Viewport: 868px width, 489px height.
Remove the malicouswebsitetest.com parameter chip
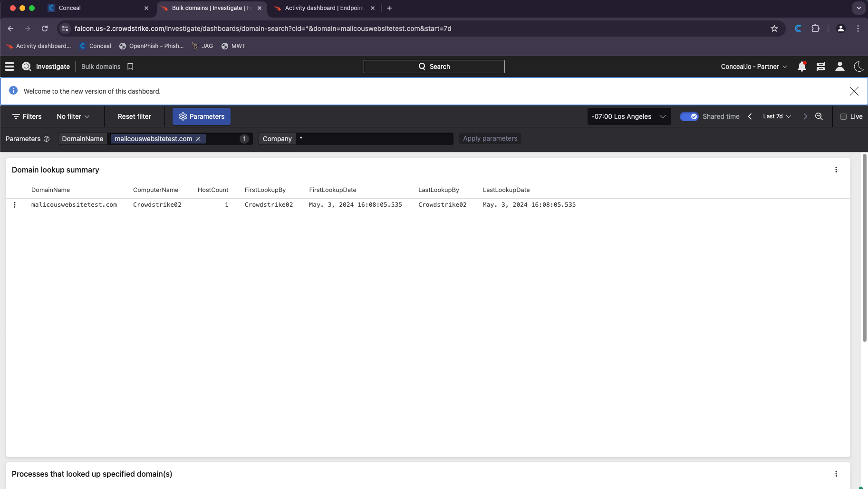click(x=198, y=139)
